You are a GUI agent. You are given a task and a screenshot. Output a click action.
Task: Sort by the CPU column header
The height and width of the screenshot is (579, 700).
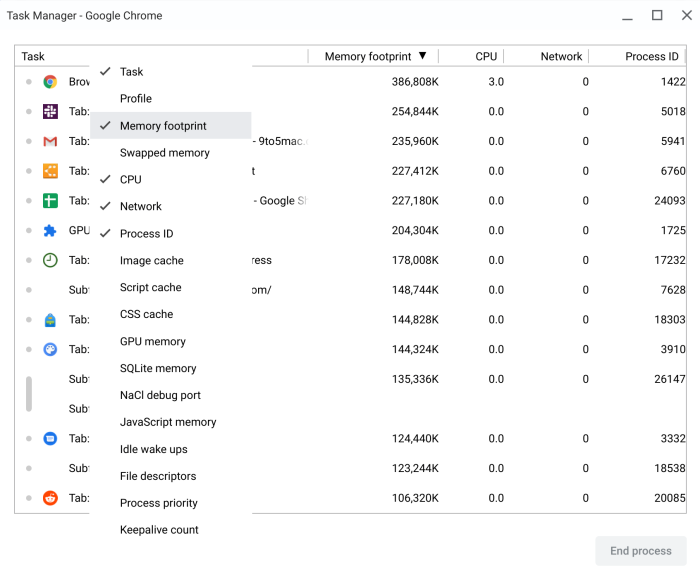pos(486,57)
